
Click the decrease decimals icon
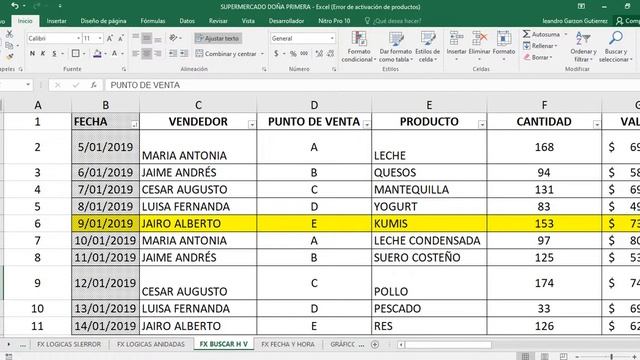coord(331,53)
